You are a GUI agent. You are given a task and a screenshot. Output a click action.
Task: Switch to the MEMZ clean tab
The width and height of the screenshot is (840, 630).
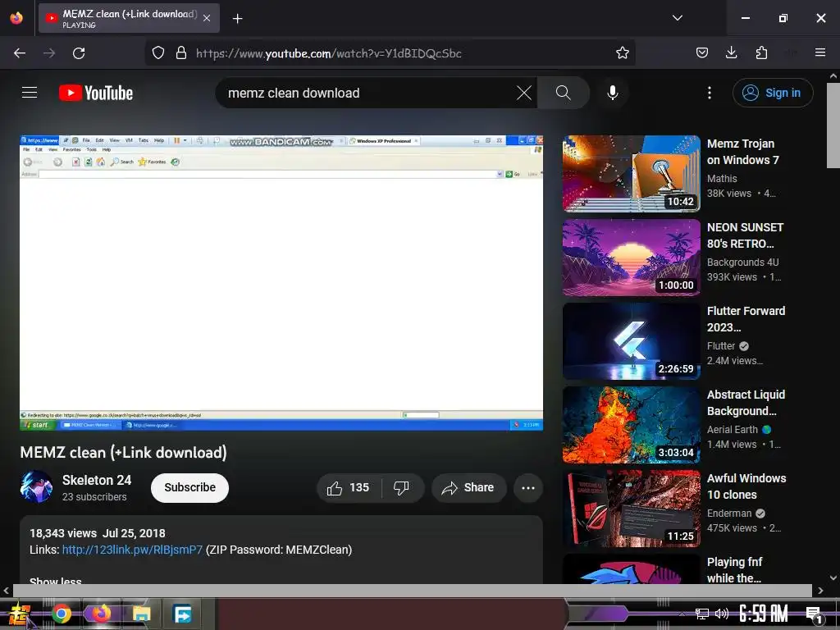[x=129, y=18]
